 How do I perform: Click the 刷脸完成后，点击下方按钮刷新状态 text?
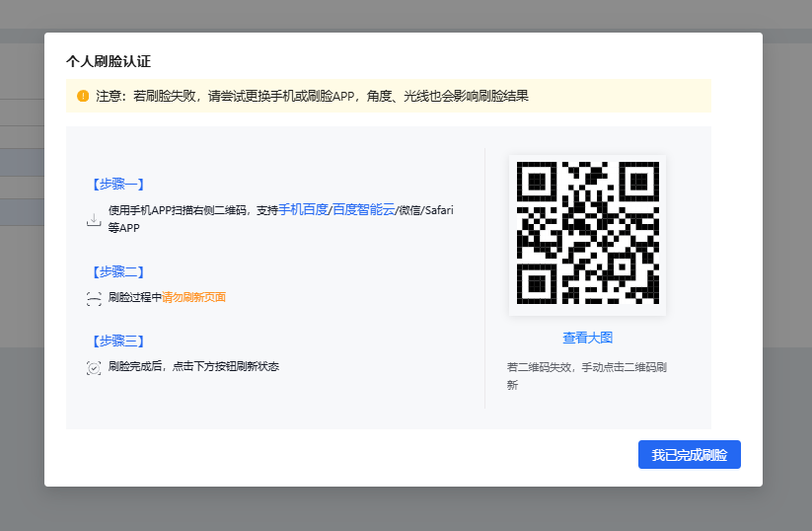(193, 366)
